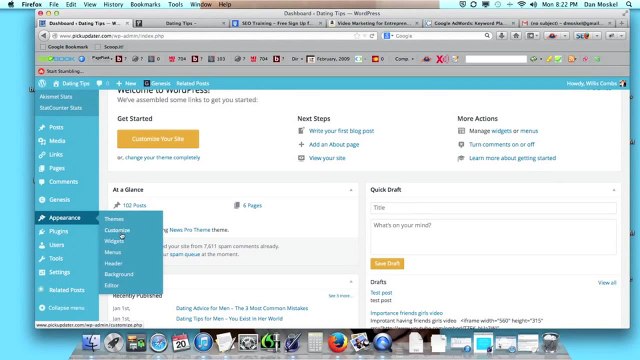Screen dimensions: 640x360
Task: Open 'Write your first blog post' link
Action: click(x=341, y=131)
